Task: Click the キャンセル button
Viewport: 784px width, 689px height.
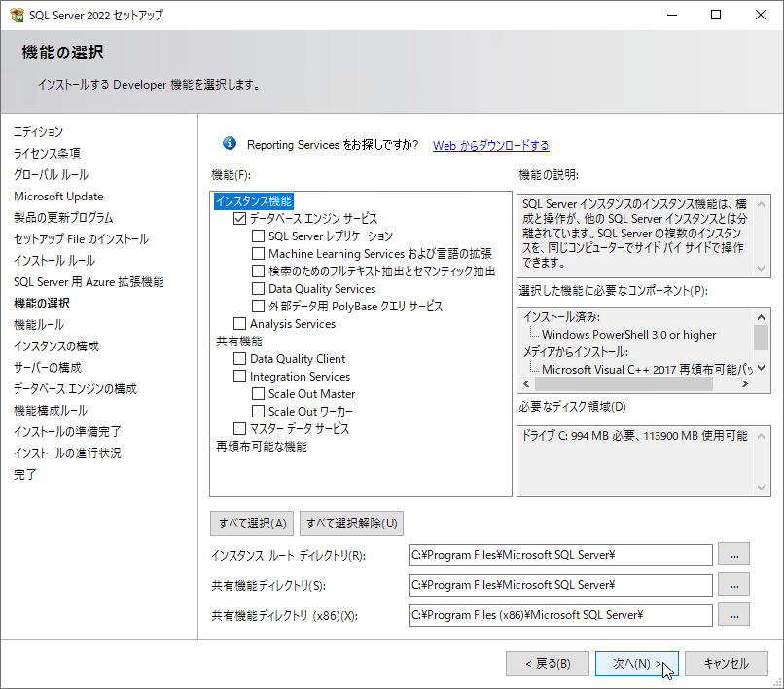Action: point(726,664)
